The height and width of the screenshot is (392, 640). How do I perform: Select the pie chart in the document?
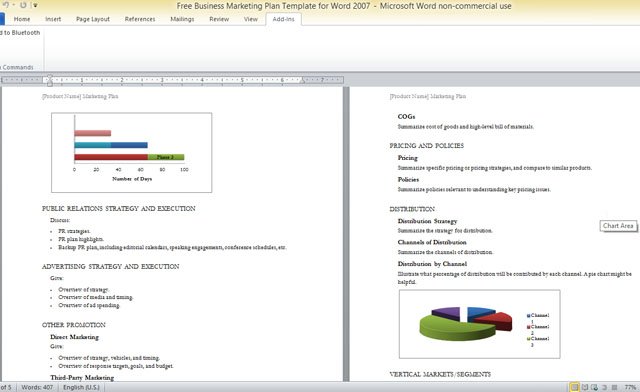(479, 324)
